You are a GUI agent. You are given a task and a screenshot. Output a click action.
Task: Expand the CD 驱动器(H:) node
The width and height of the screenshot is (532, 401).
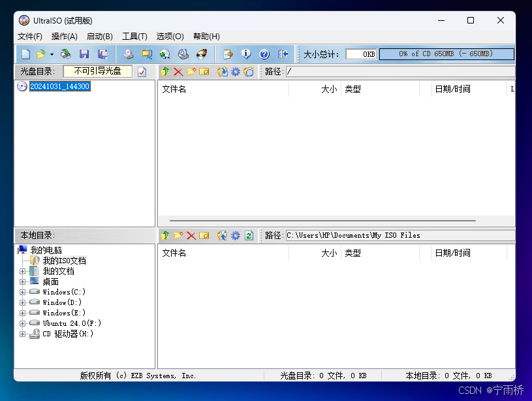[22, 334]
